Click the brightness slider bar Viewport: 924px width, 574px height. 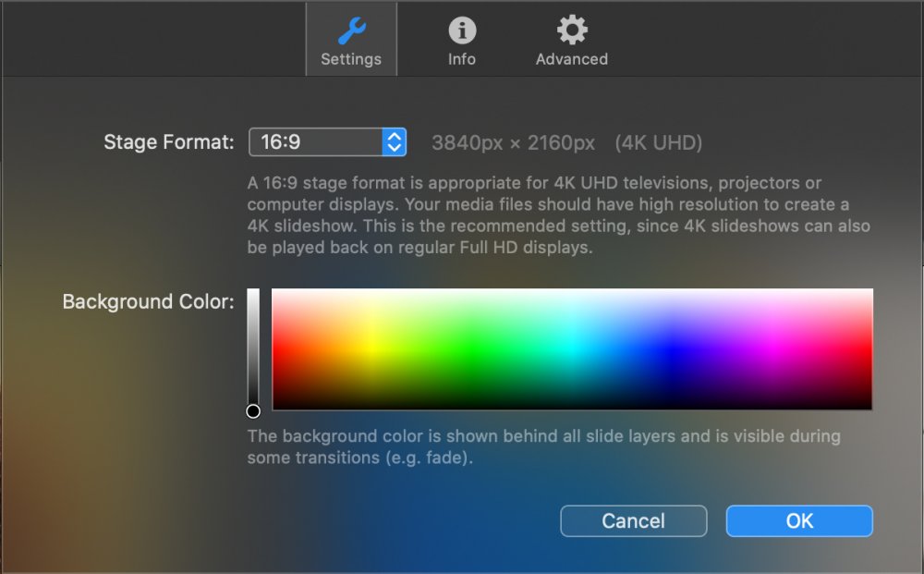(x=253, y=347)
